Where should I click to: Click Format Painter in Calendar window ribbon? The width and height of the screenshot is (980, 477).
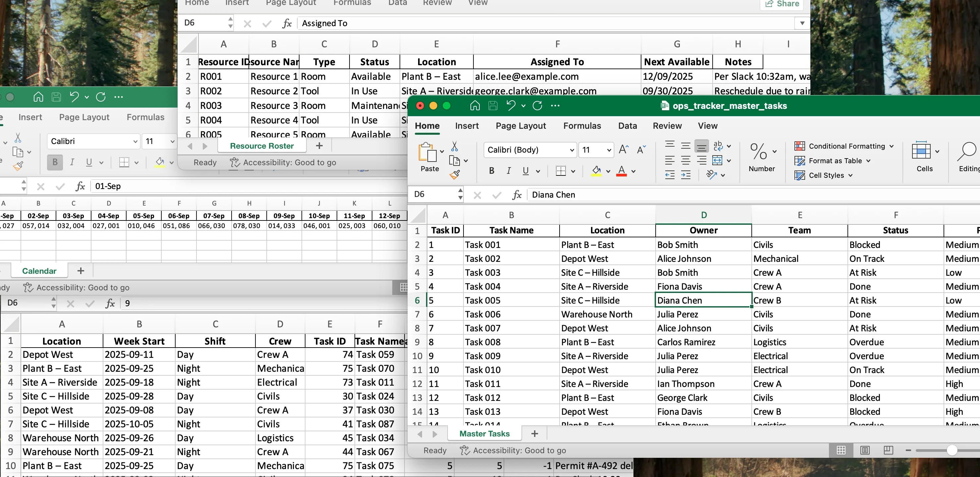pyautogui.click(x=18, y=166)
